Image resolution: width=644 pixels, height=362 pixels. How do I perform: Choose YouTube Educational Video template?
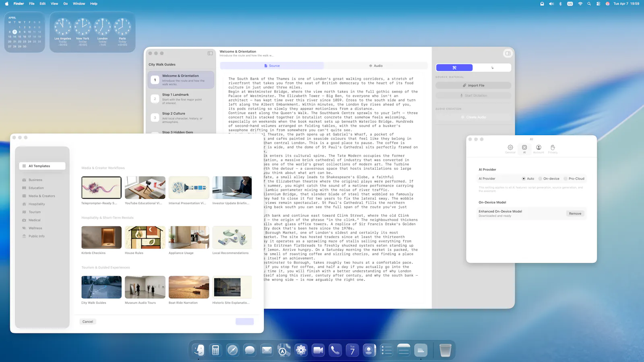(145, 187)
